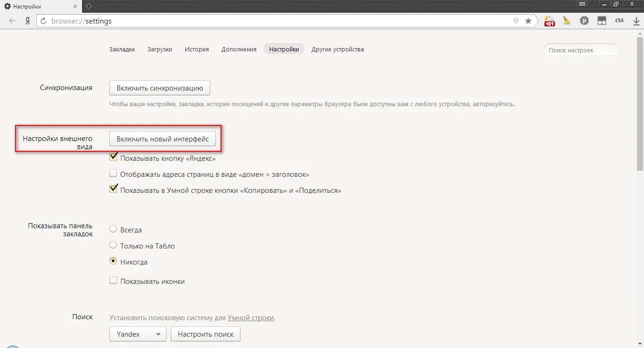Image resolution: width=644 pixels, height=348 pixels.
Task: Click the broom cleaner extension icon
Action: tap(567, 21)
